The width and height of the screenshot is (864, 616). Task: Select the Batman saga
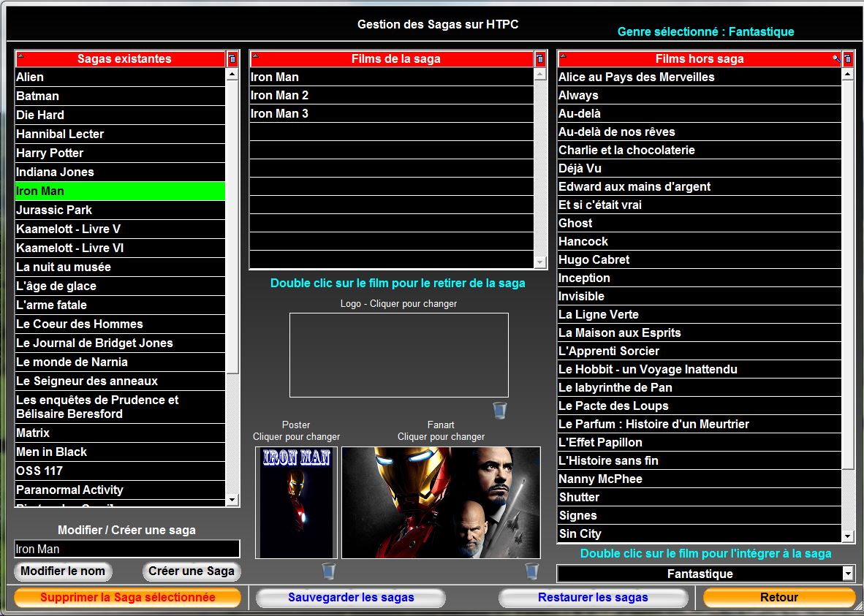(120, 96)
